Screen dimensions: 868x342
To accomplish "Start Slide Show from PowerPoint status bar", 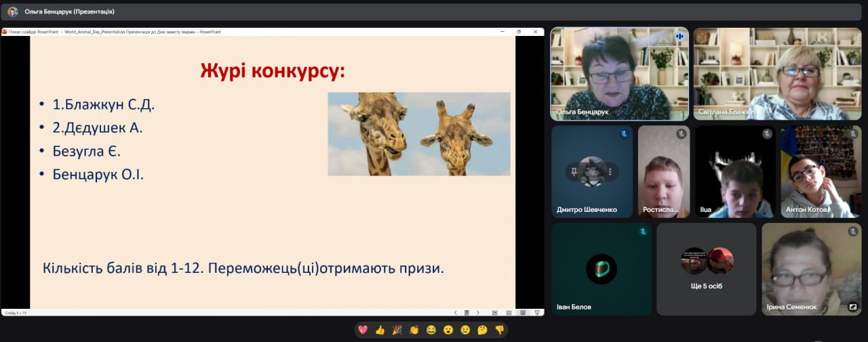I will click(x=536, y=313).
